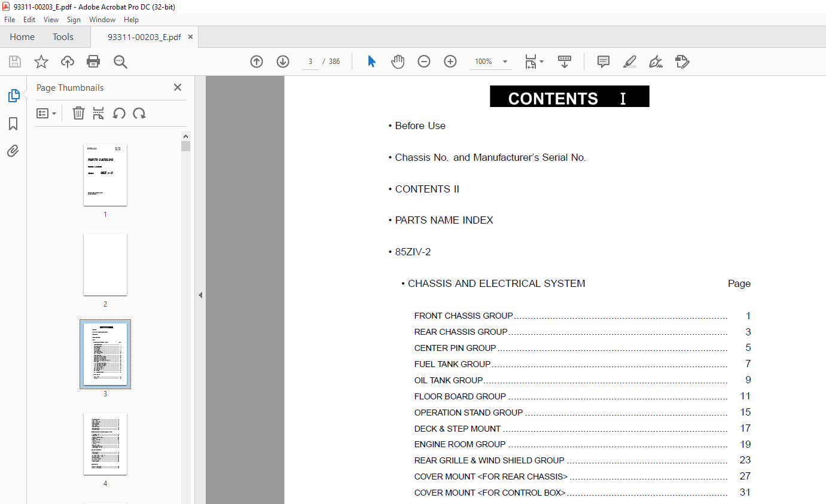Print the document with printer icon

[93, 62]
